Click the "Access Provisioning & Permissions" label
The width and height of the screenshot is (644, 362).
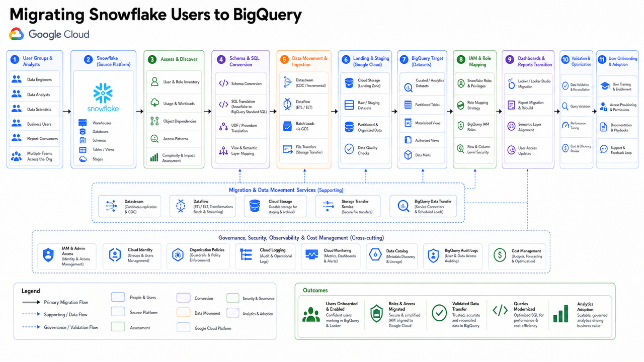(623, 107)
